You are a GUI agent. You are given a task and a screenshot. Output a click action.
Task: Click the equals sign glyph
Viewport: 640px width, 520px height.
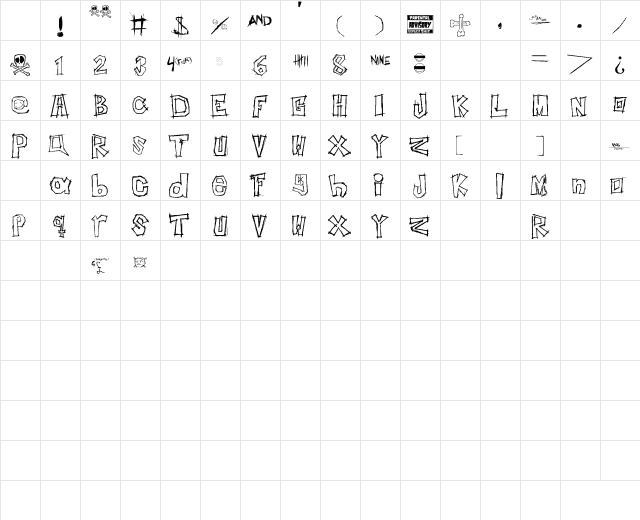[x=540, y=58]
